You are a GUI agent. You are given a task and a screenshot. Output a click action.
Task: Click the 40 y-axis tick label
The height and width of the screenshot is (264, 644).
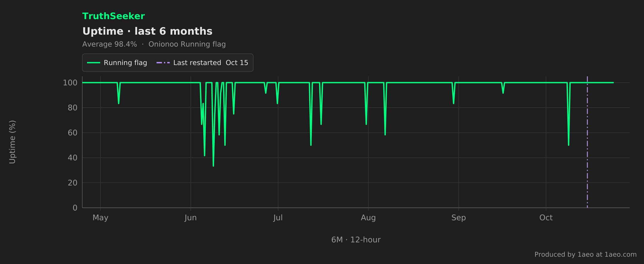click(72, 158)
